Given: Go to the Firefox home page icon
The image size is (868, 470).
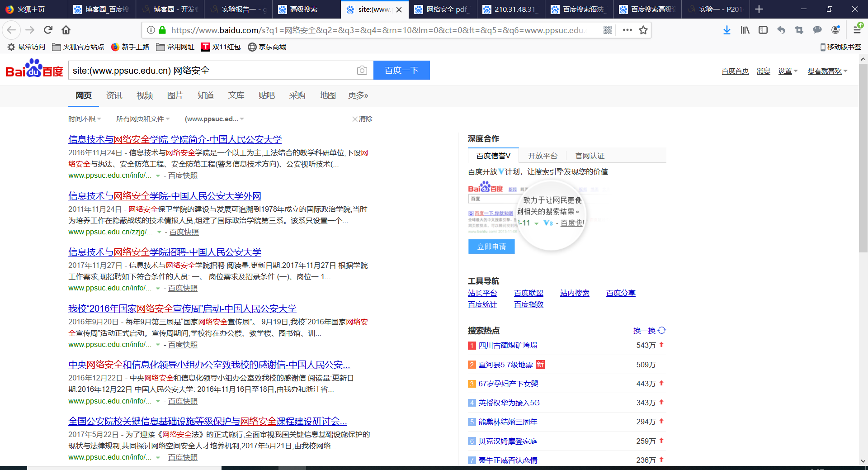Looking at the screenshot, I should pyautogui.click(x=66, y=30).
